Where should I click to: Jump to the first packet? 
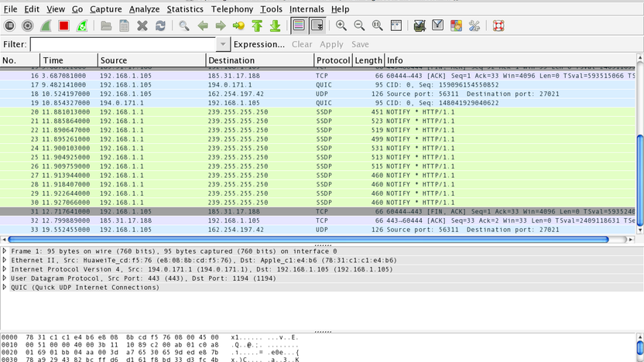(x=257, y=26)
